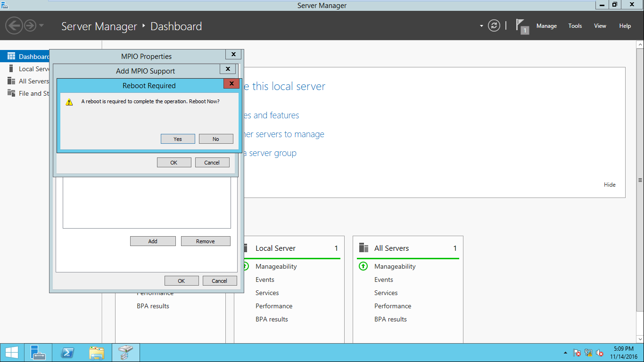Refresh the Server Manager view
Image resolution: width=644 pixels, height=362 pixels.
494,26
